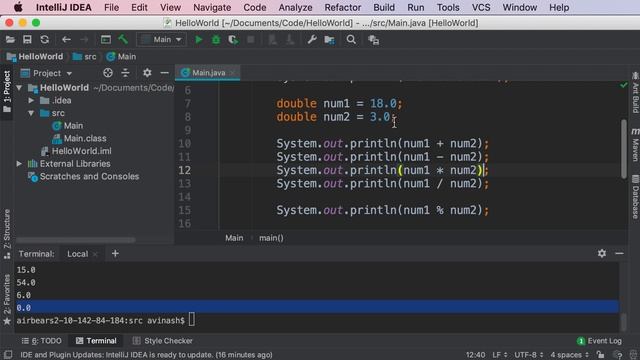Toggle the 2: Favorites side tool window
The height and width of the screenshot is (360, 640).
7,299
